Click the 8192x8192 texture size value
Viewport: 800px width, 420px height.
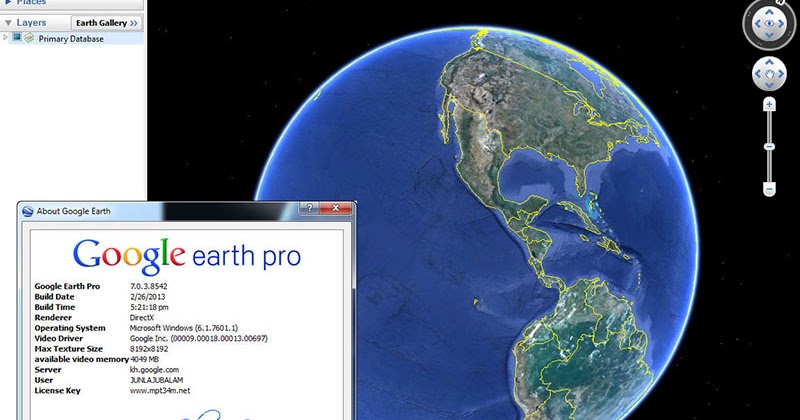coord(148,349)
